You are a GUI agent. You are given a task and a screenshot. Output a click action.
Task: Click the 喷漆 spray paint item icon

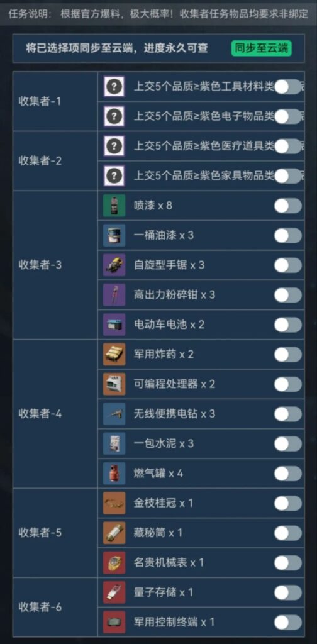114,206
